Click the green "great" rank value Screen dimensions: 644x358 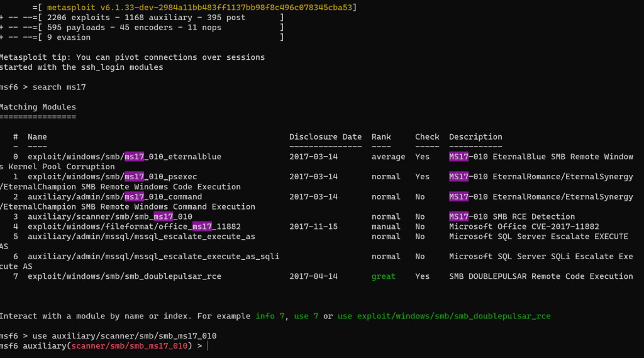[x=384, y=276]
